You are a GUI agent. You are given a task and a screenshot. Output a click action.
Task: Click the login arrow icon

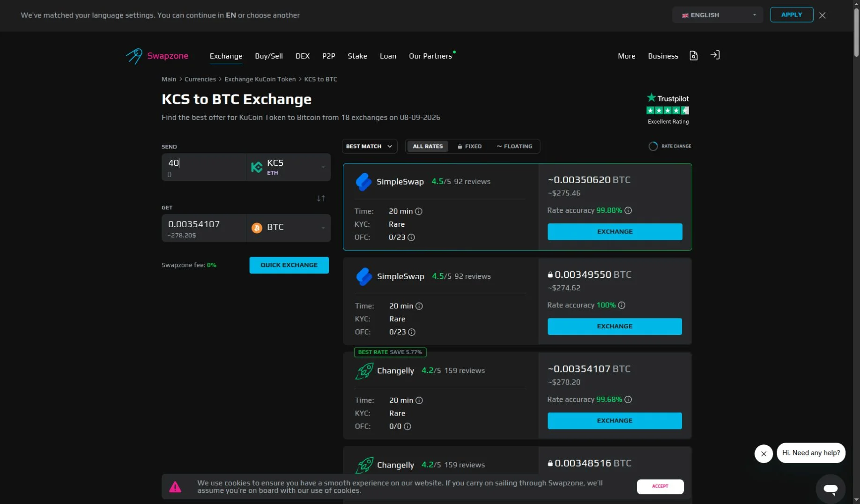pos(715,55)
